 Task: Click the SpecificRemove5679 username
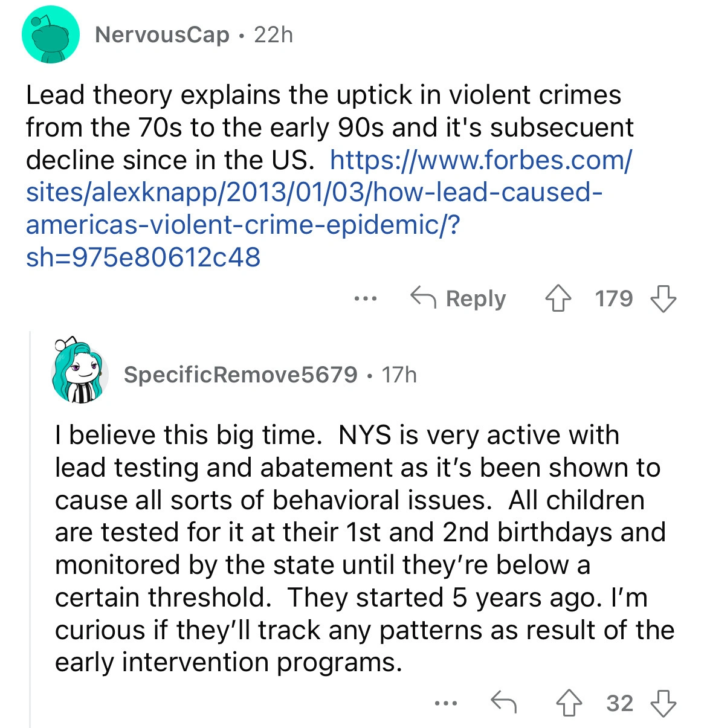pos(241,375)
